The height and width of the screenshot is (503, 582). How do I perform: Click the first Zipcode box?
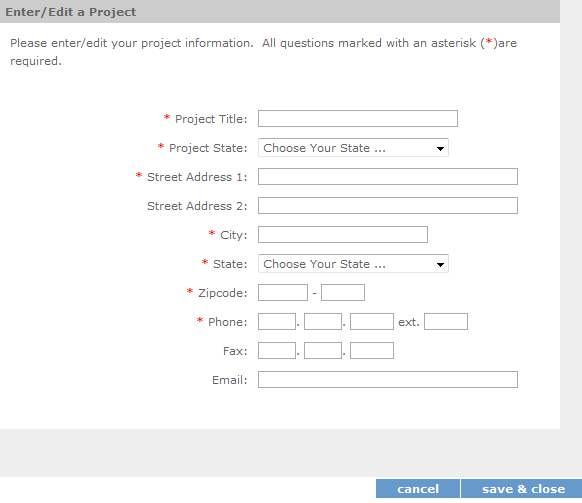283,293
